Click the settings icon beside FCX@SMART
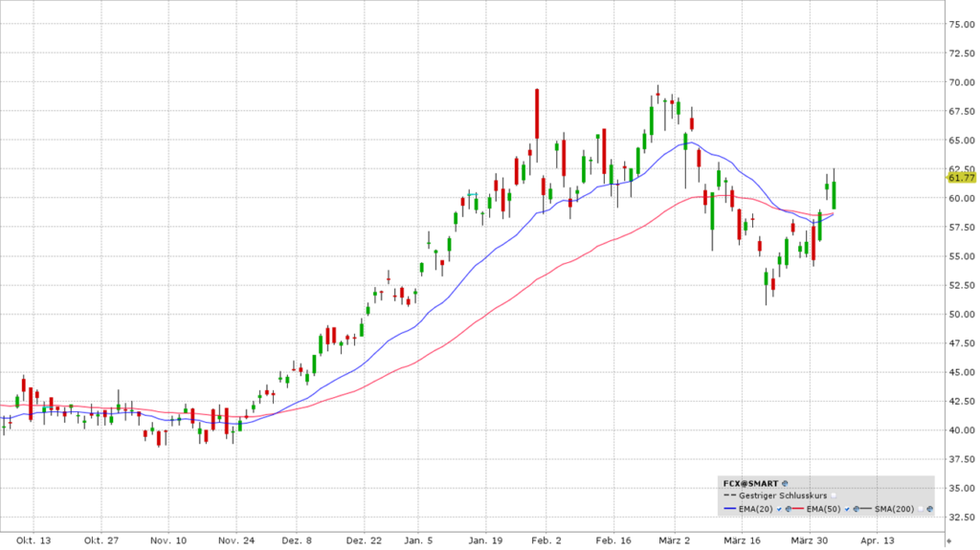The height and width of the screenshot is (550, 980). [x=785, y=483]
